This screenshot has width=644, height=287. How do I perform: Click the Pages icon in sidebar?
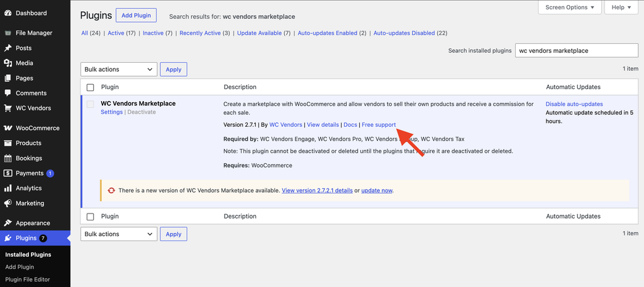[x=8, y=78]
